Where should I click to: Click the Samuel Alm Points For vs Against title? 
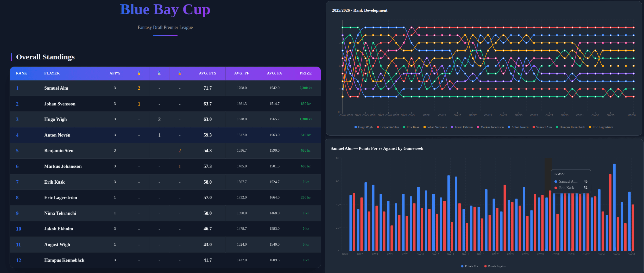377,148
